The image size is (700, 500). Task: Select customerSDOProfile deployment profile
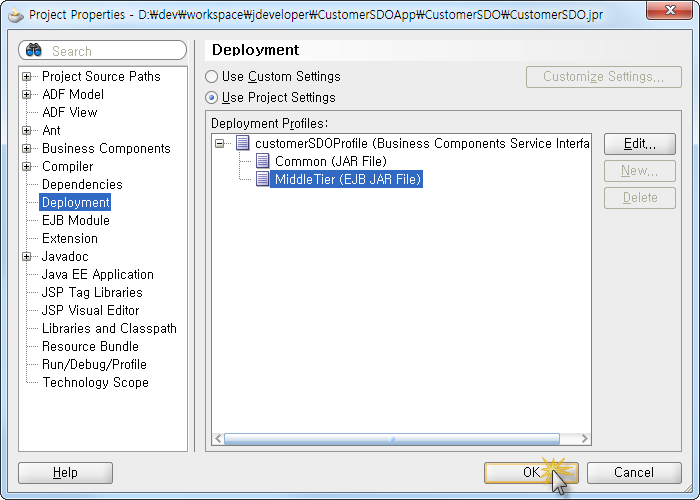coord(422,143)
